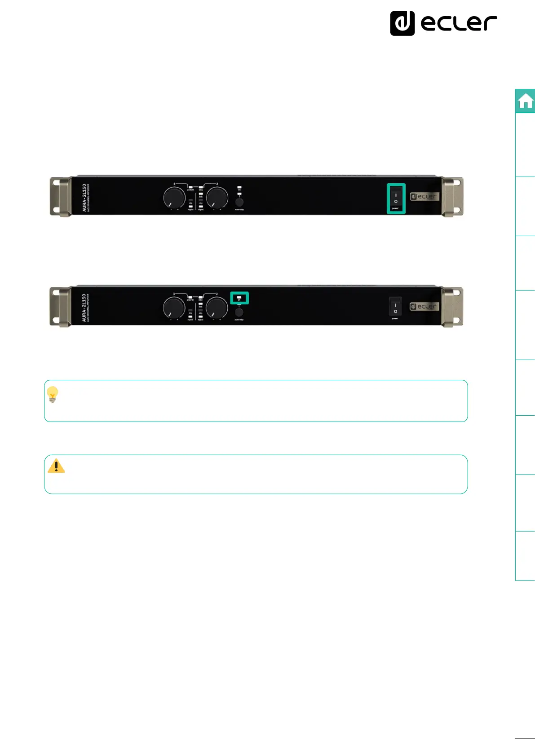Click the warning note box
This screenshot has height=756, width=535.
(x=256, y=474)
